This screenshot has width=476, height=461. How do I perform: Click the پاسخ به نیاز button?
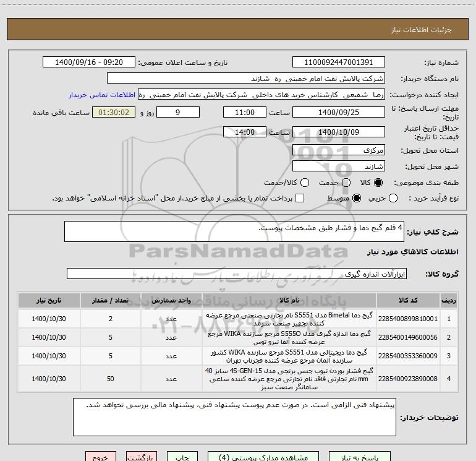coord(360,457)
